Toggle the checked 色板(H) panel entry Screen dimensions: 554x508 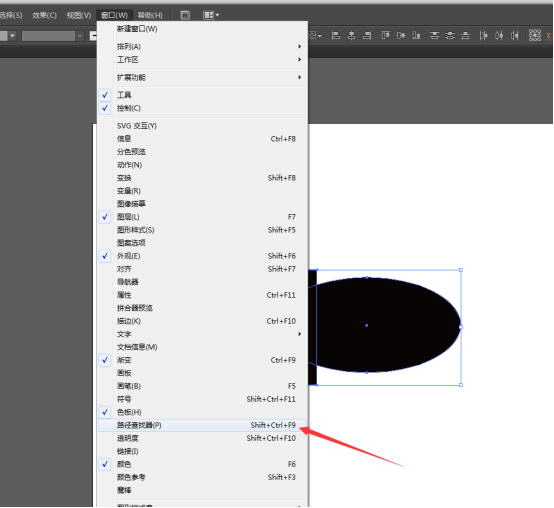(203, 412)
